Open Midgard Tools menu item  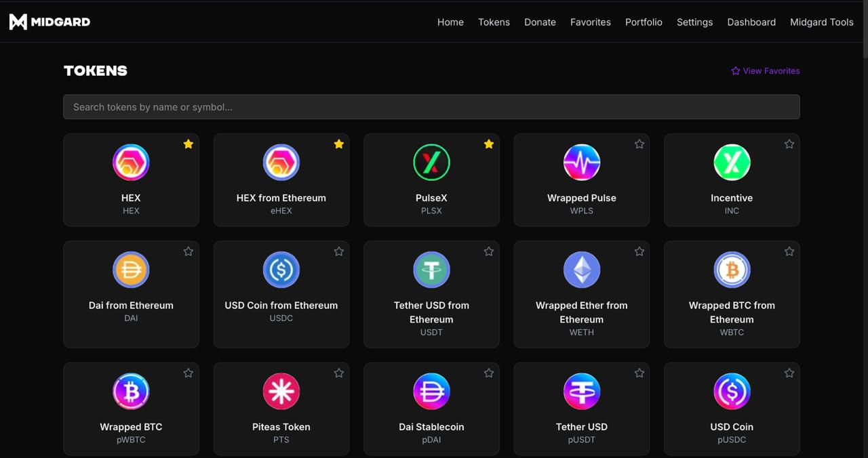click(x=822, y=22)
